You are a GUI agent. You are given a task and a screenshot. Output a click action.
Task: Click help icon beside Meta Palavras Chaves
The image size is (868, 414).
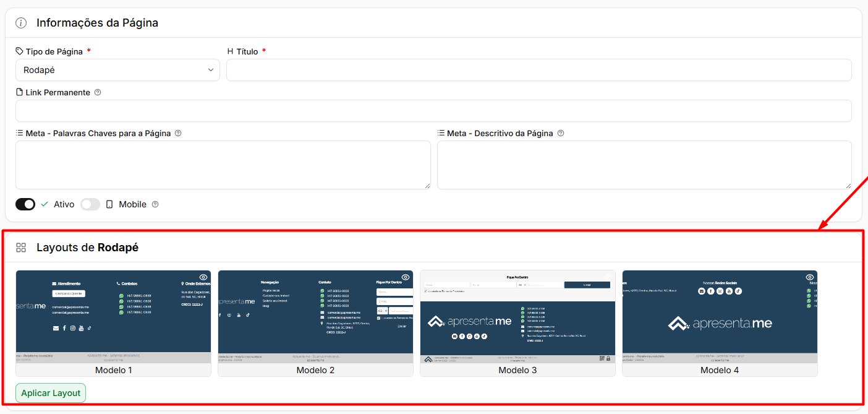[178, 133]
